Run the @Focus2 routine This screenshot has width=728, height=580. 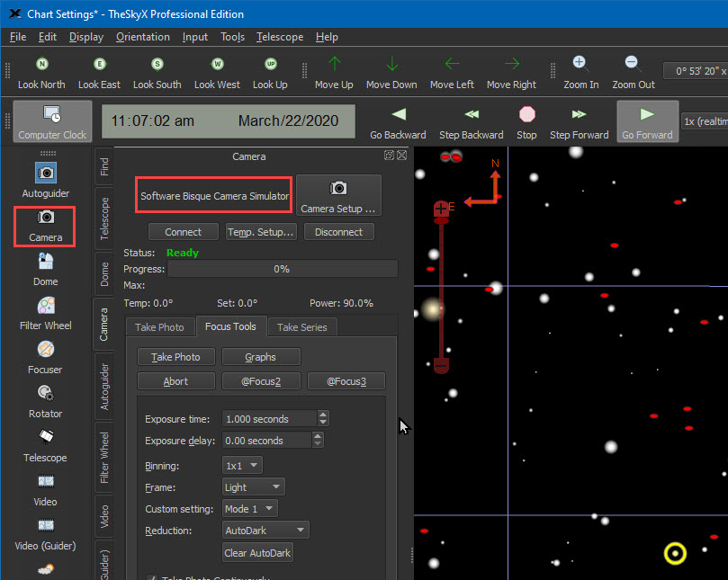point(261,381)
